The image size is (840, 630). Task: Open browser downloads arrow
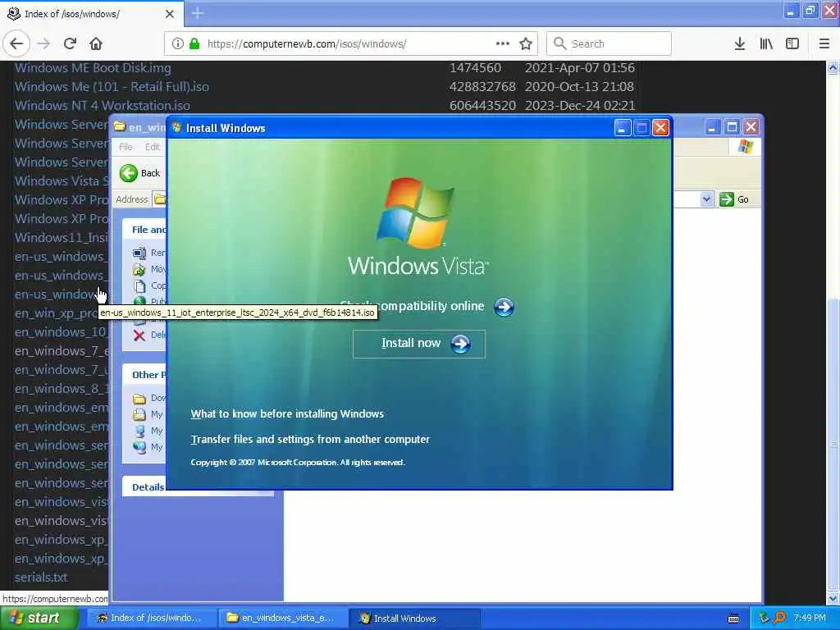tap(740, 44)
